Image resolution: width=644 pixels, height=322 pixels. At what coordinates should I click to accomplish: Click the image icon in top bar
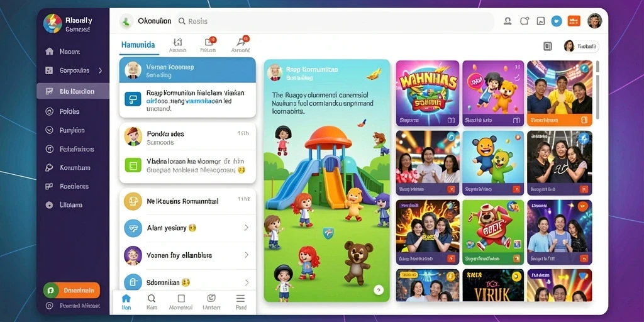(x=540, y=21)
